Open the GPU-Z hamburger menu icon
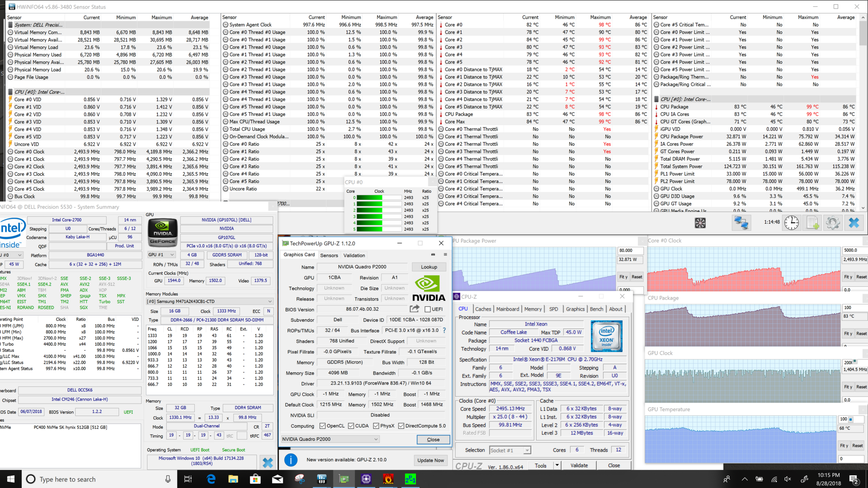The image size is (868, 488). click(445, 255)
